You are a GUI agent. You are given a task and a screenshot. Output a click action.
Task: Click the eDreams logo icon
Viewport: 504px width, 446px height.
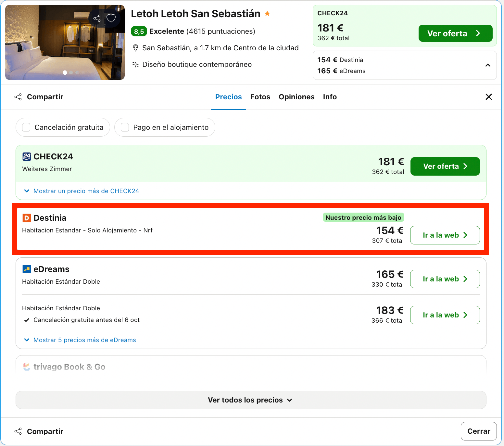click(27, 269)
